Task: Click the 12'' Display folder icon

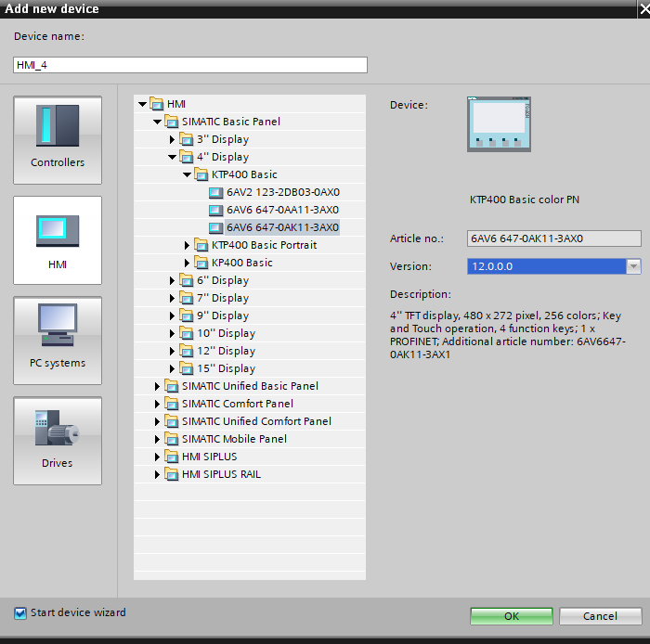Action: (186, 351)
